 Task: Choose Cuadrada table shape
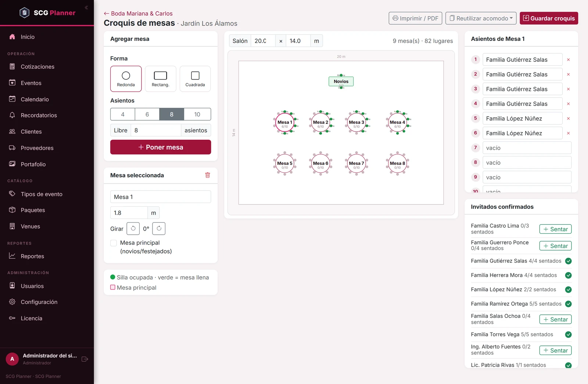tap(195, 79)
